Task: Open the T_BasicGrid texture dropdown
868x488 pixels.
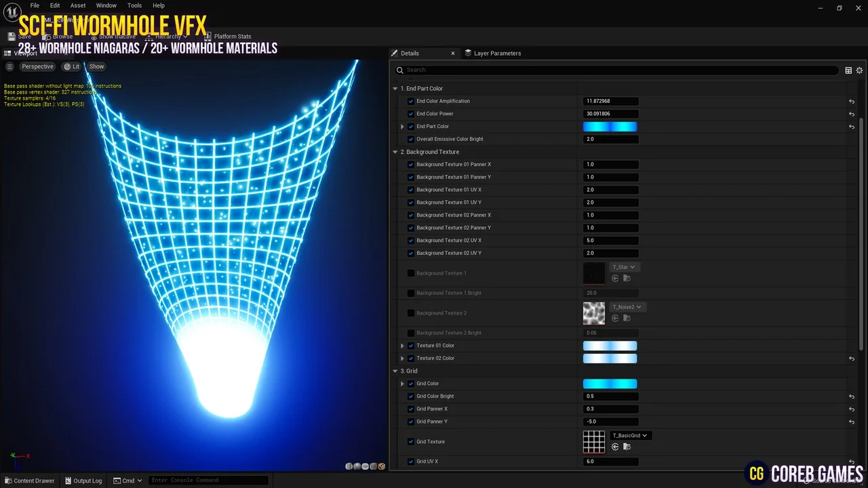Action: [x=629, y=435]
